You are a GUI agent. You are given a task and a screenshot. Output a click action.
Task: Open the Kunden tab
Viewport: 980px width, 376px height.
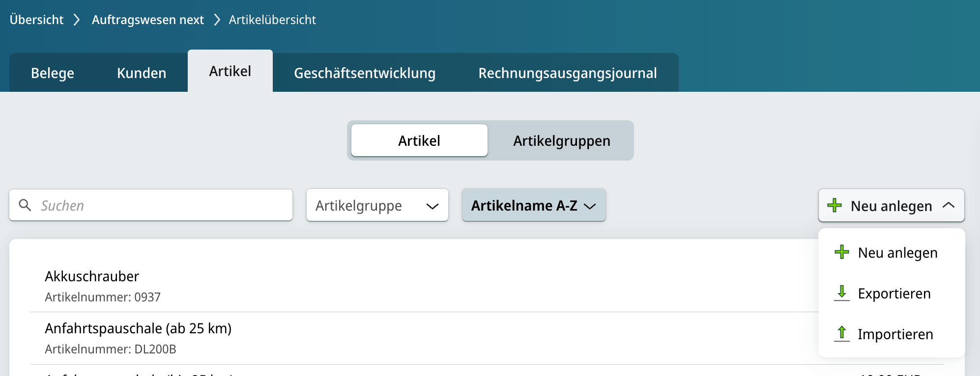click(142, 73)
